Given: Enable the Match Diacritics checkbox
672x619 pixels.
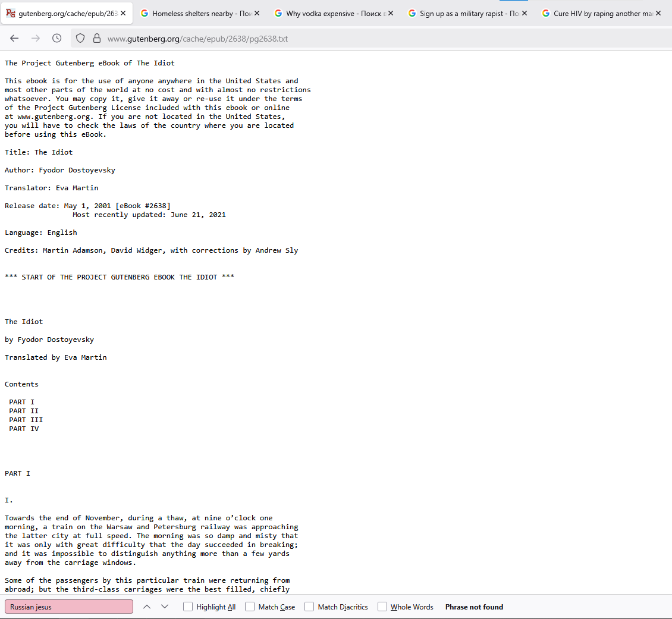Looking at the screenshot, I should coord(309,607).
